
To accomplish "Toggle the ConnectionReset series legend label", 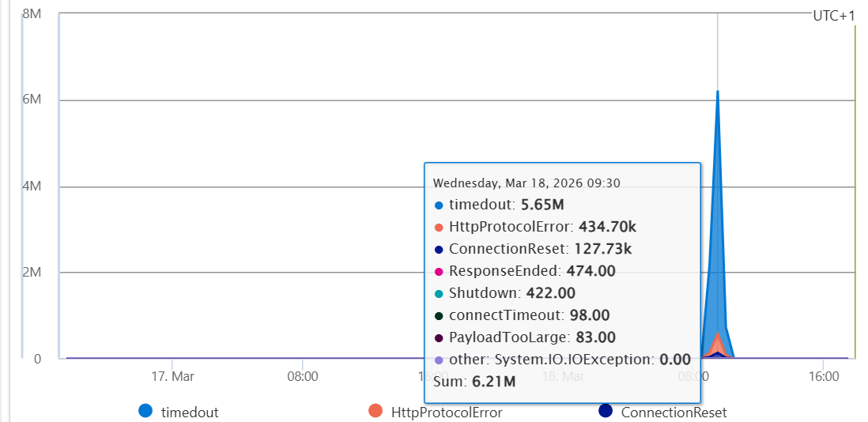I will point(674,412).
